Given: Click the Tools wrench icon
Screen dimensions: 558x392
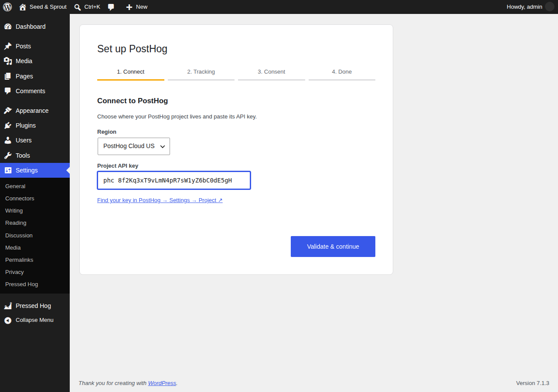Looking at the screenshot, I should [8, 155].
